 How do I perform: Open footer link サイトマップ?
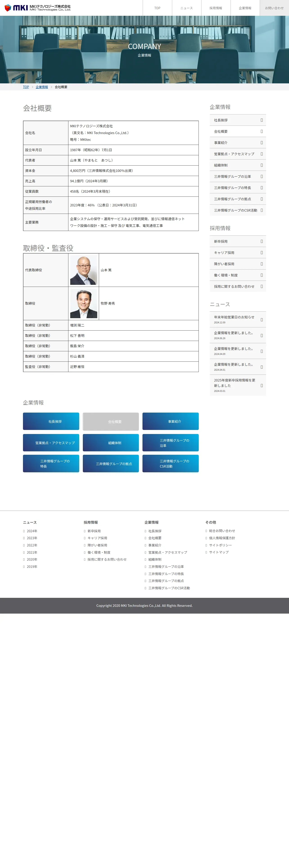pos(219,552)
